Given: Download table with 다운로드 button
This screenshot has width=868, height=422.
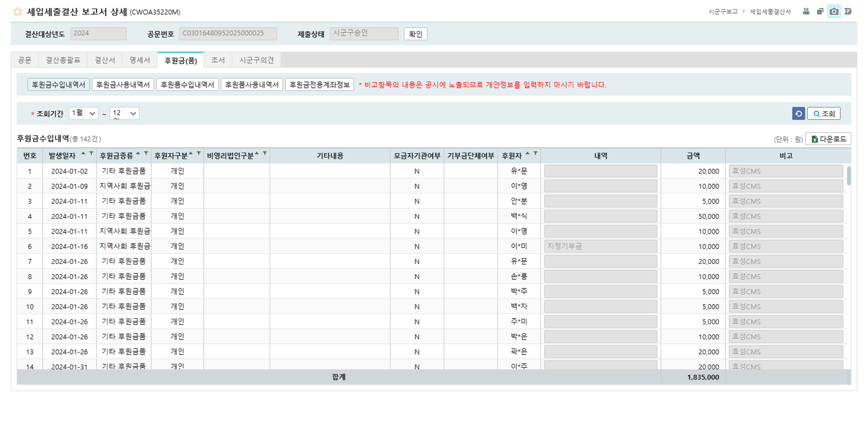Looking at the screenshot, I should point(828,139).
